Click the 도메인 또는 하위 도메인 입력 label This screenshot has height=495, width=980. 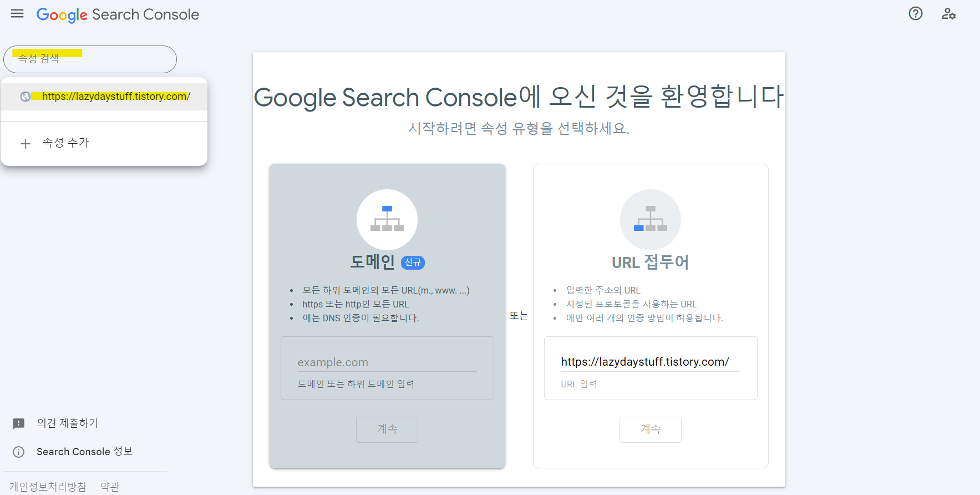[356, 384]
